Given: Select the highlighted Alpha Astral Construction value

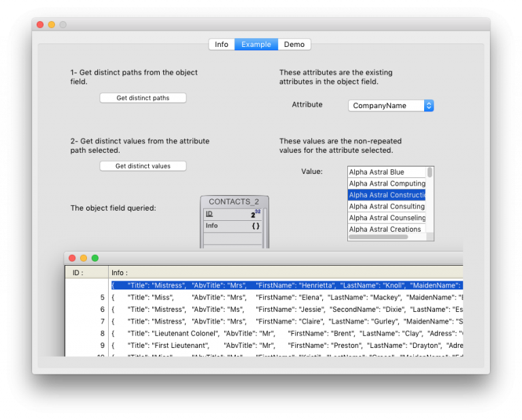Looking at the screenshot, I should [387, 194].
